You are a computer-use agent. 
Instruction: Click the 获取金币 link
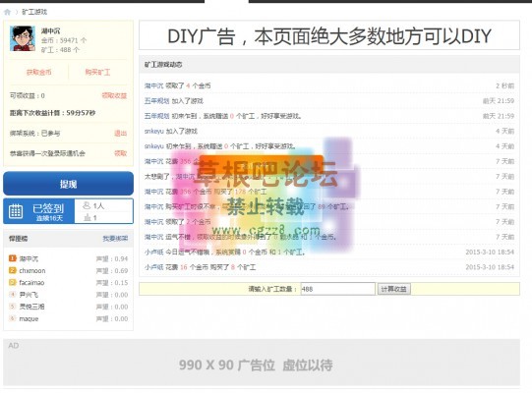click(39, 72)
